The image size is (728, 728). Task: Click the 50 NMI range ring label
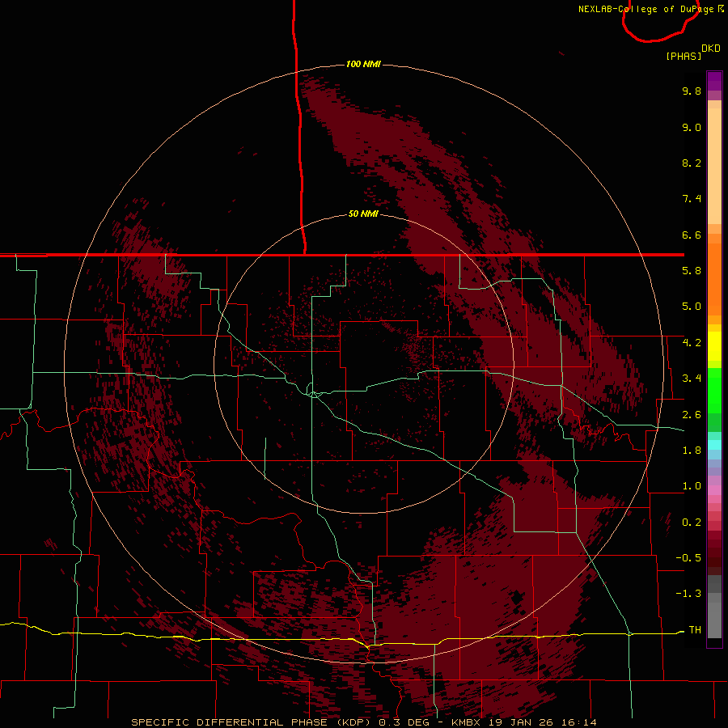pyautogui.click(x=363, y=214)
